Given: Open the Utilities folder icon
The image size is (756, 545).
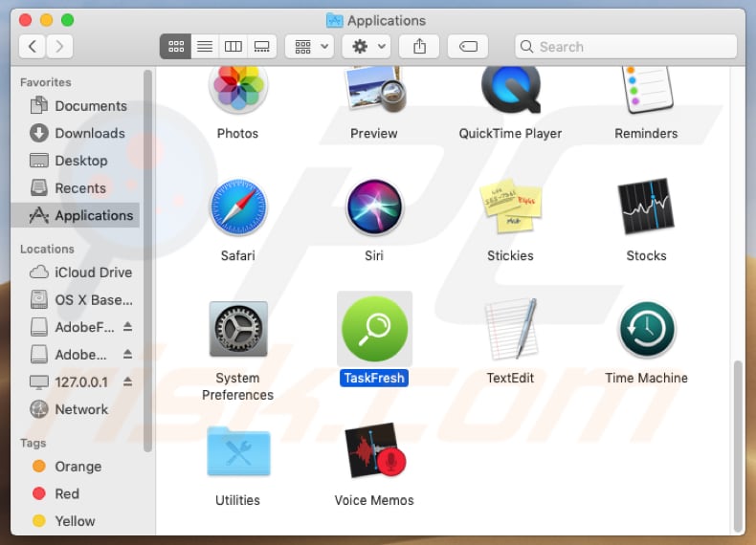Looking at the screenshot, I should 238,451.
